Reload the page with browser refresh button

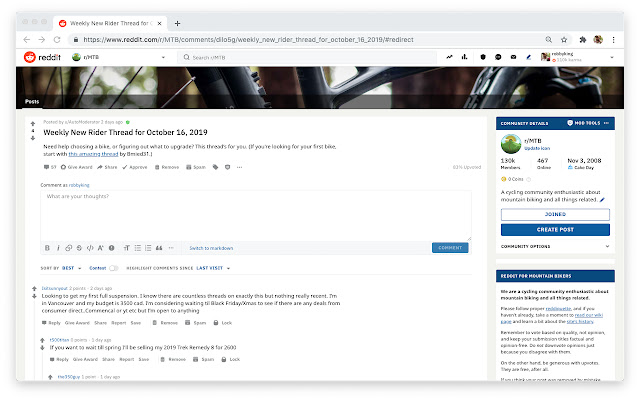pyautogui.click(x=57, y=40)
